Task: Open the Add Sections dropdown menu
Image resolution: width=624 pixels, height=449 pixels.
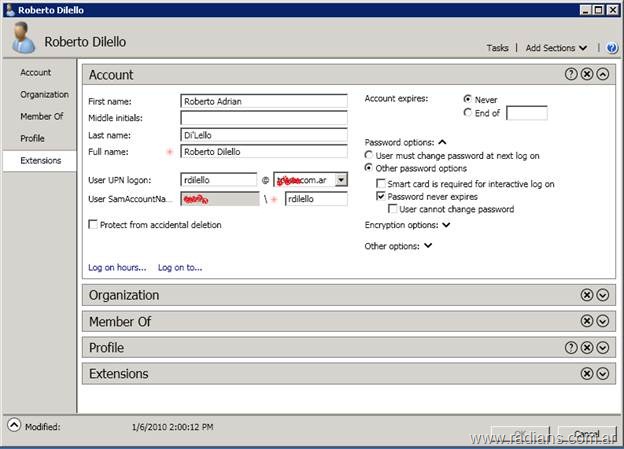Action: (x=557, y=48)
